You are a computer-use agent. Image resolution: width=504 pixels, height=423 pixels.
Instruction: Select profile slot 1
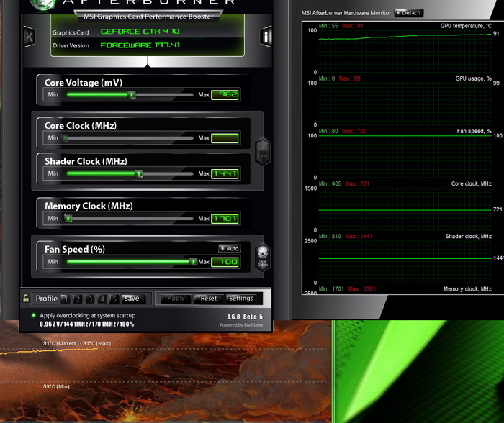66,299
